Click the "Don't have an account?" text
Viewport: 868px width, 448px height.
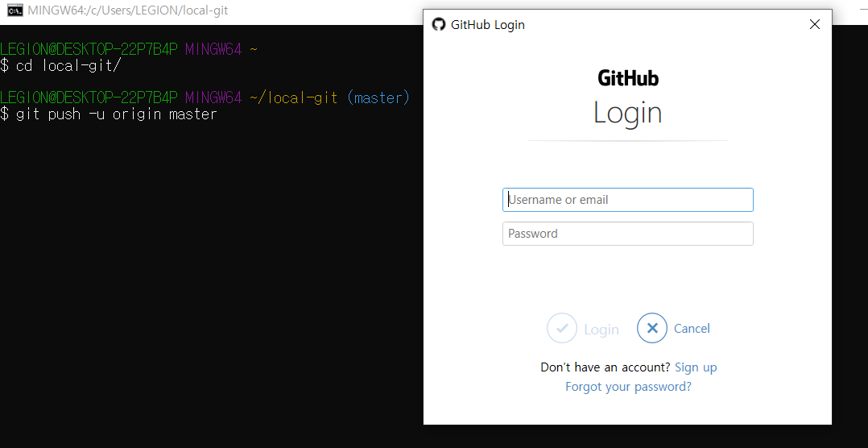click(x=605, y=367)
